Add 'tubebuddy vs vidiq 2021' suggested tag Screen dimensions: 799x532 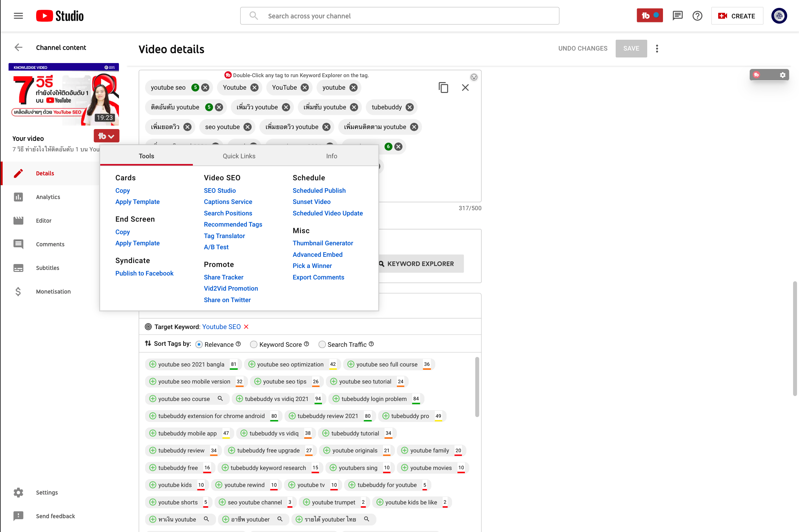coord(239,398)
